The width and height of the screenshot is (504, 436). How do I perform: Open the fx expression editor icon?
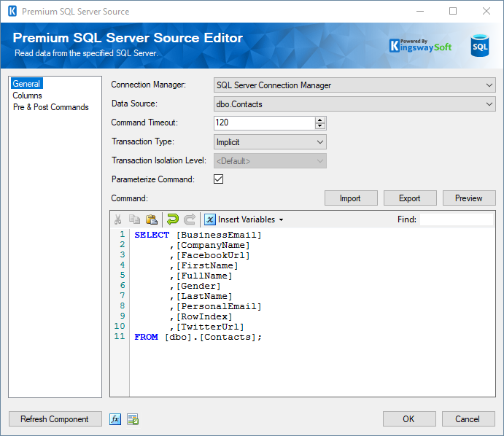pyautogui.click(x=115, y=419)
